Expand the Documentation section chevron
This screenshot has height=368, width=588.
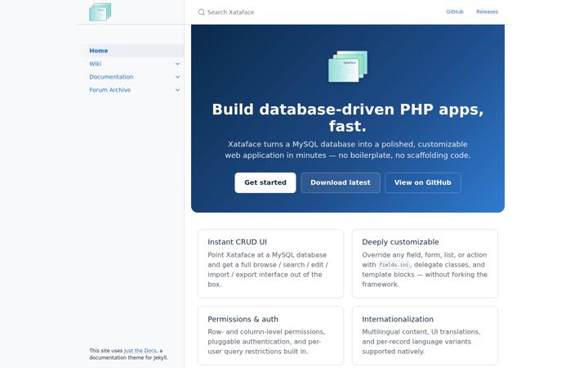(x=177, y=77)
